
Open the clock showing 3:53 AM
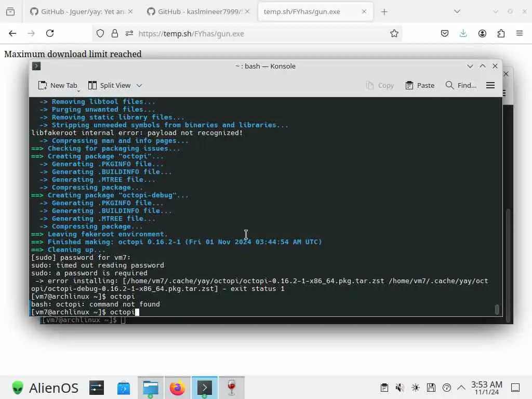(486, 388)
